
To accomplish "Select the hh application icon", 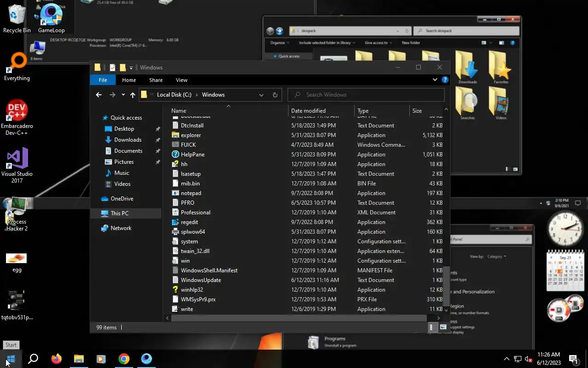I will 175,164.
